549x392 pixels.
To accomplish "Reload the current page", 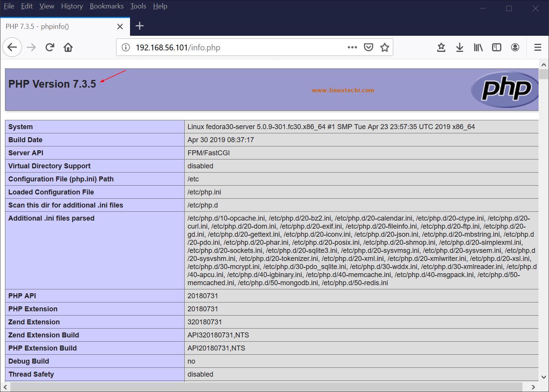I will [50, 47].
